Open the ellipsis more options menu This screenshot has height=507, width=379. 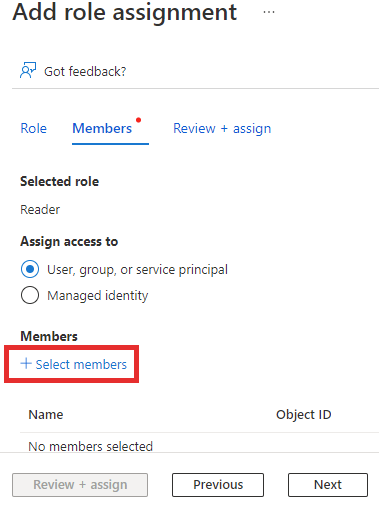[269, 12]
